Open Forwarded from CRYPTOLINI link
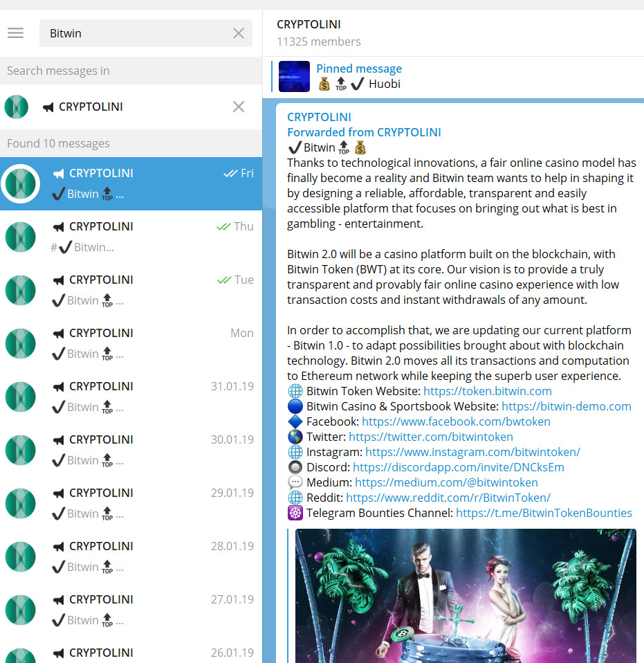Image resolution: width=644 pixels, height=663 pixels. pyautogui.click(x=364, y=132)
